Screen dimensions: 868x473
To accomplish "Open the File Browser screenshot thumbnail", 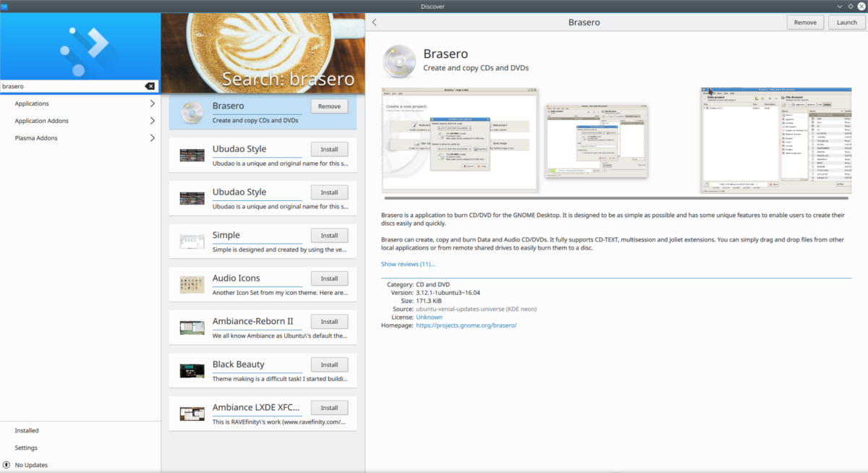I will pos(776,140).
